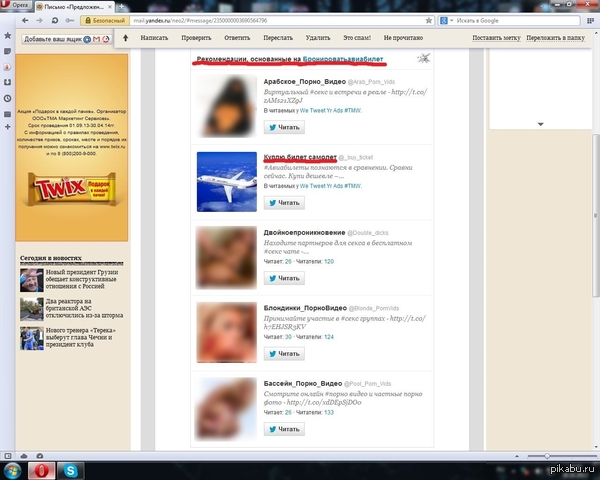Screen dimensions: 600x480
Task: Launch Skype from the taskbar
Action: click(71, 469)
